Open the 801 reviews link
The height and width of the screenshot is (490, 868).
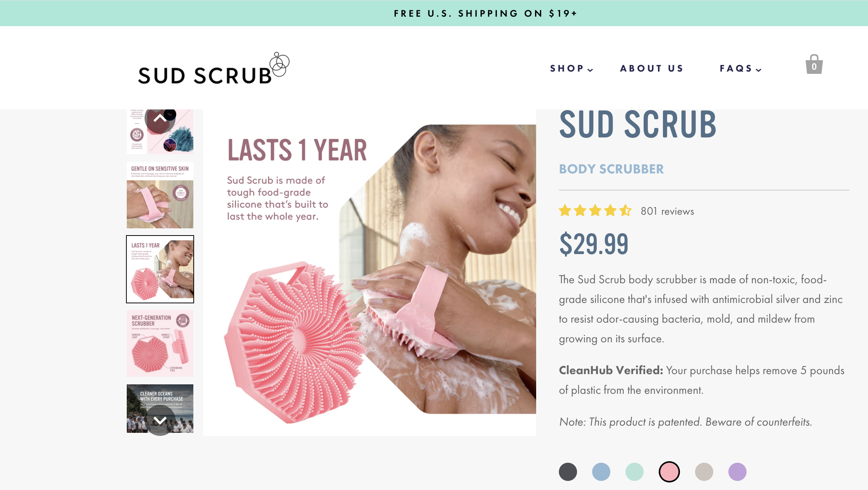[x=667, y=211]
